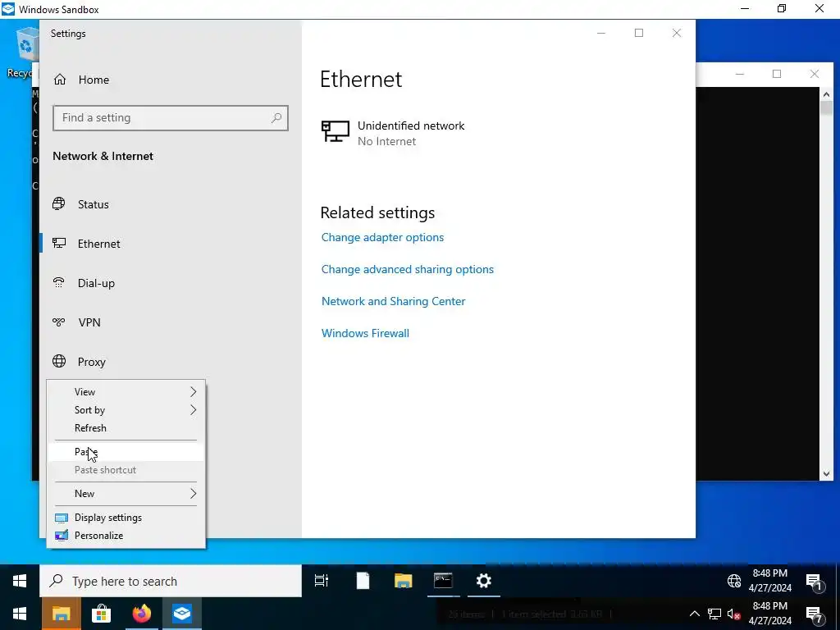Click the sandbox tray network globe icon
The image size is (840, 630).
pyautogui.click(x=734, y=581)
